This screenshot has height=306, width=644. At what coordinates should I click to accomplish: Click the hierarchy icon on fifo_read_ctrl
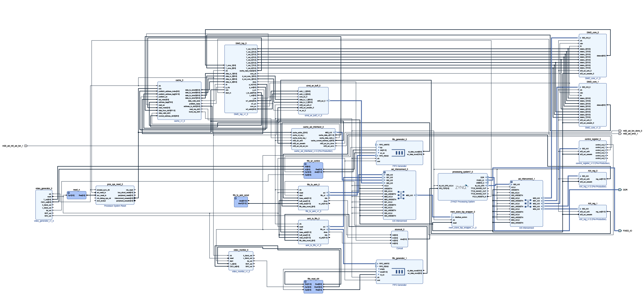(305, 282)
